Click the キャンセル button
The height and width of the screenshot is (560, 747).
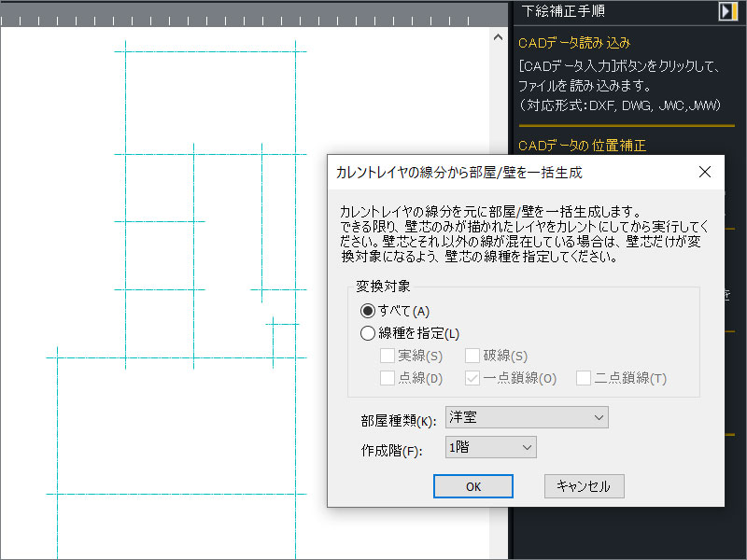click(584, 486)
